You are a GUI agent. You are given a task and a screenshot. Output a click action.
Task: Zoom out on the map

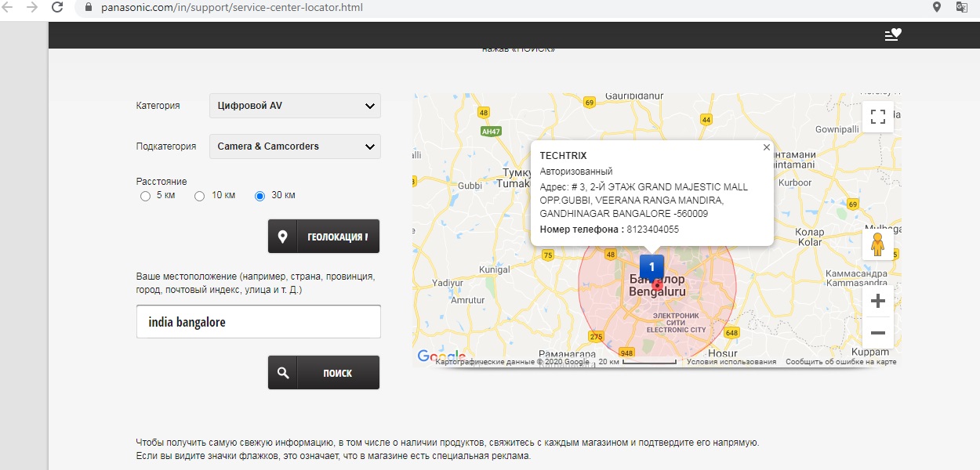pyautogui.click(x=878, y=333)
